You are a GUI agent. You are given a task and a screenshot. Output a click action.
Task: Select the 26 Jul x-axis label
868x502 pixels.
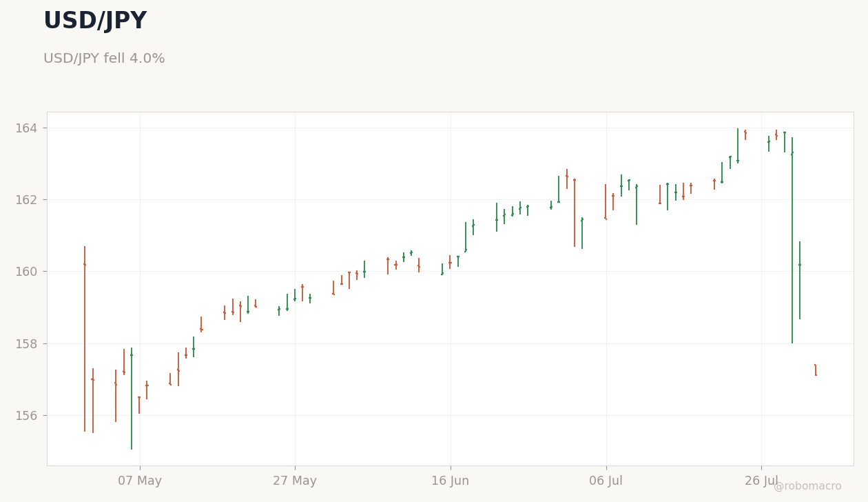click(761, 481)
